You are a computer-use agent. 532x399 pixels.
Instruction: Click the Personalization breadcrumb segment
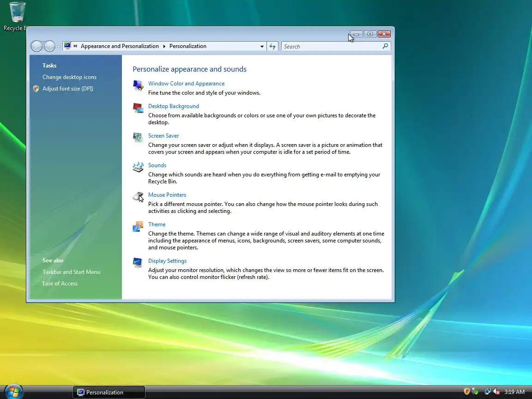[187, 46]
